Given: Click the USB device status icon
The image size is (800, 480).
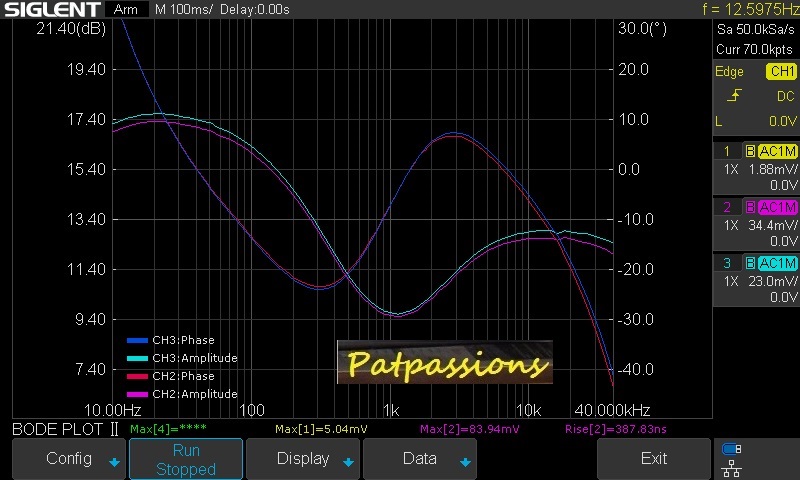Looking at the screenshot, I should 731,449.
